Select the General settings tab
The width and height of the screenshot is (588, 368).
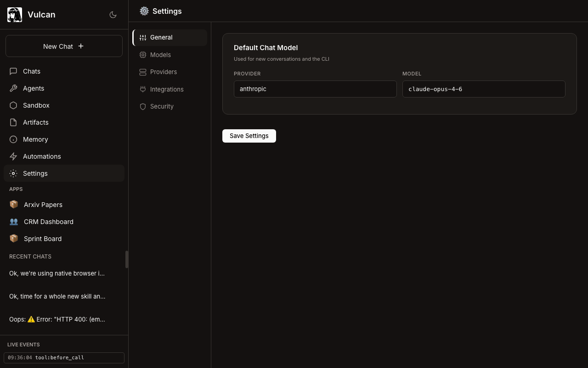tap(161, 38)
